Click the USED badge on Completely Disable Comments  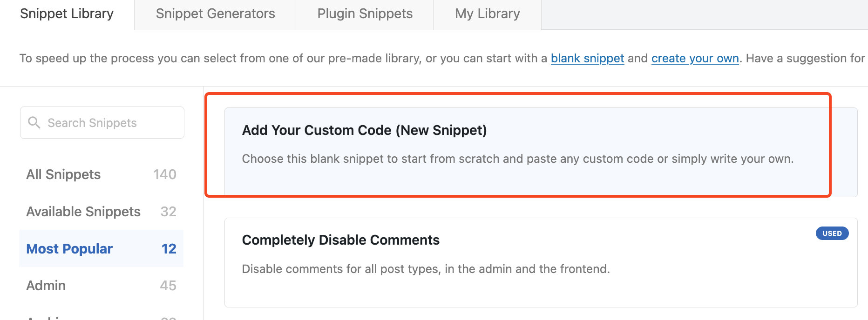tap(832, 233)
